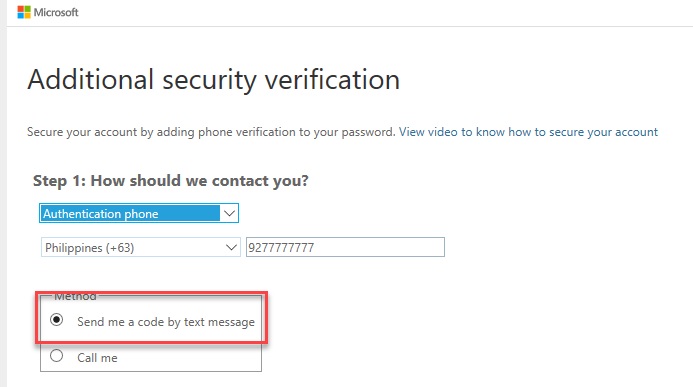Select Send me a code by text message
Image resolution: width=693 pixels, height=387 pixels.
57,319
